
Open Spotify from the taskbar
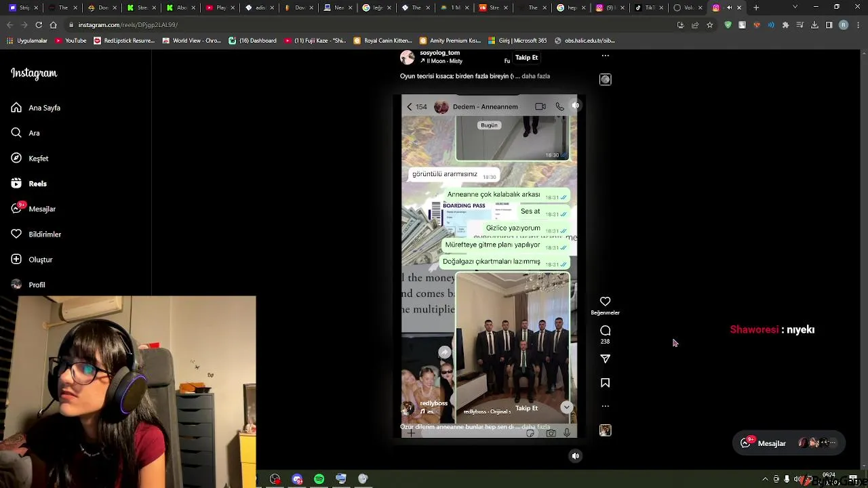point(319,479)
